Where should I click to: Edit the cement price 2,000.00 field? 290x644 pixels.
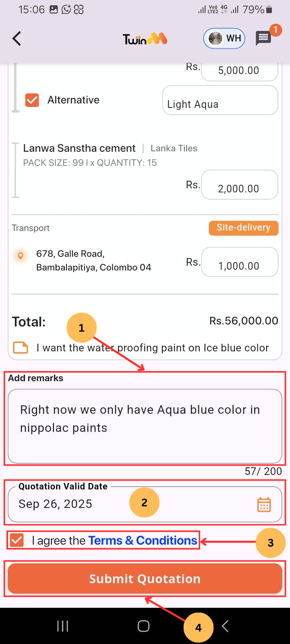(x=239, y=185)
